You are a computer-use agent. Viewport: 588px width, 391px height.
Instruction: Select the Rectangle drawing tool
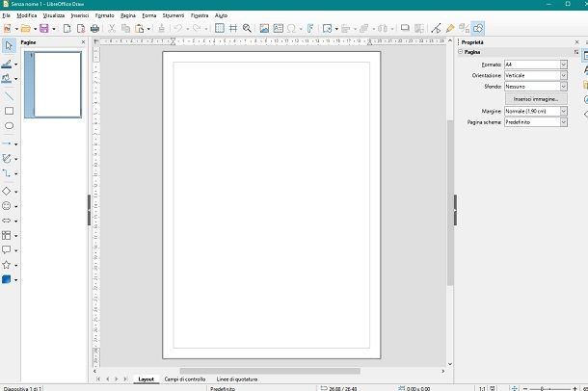9,111
